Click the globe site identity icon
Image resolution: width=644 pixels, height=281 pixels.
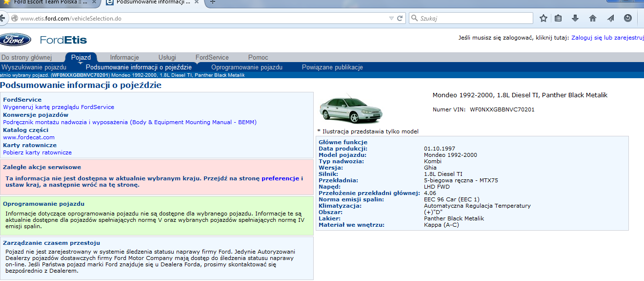click(x=14, y=19)
